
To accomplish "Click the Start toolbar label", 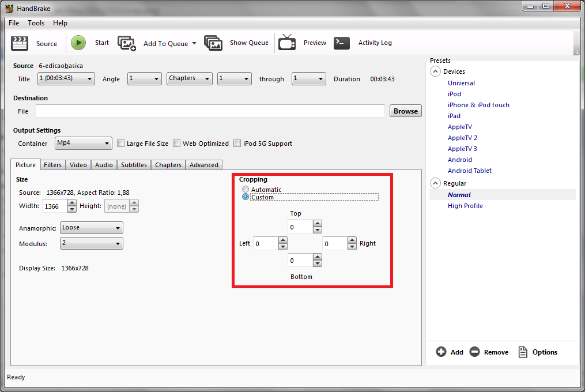I will click(x=102, y=43).
